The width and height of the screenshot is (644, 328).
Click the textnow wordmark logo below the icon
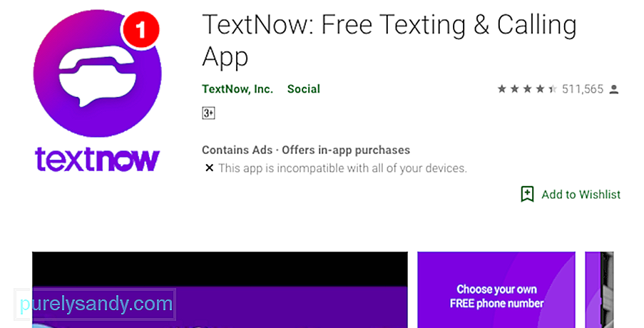[97, 159]
